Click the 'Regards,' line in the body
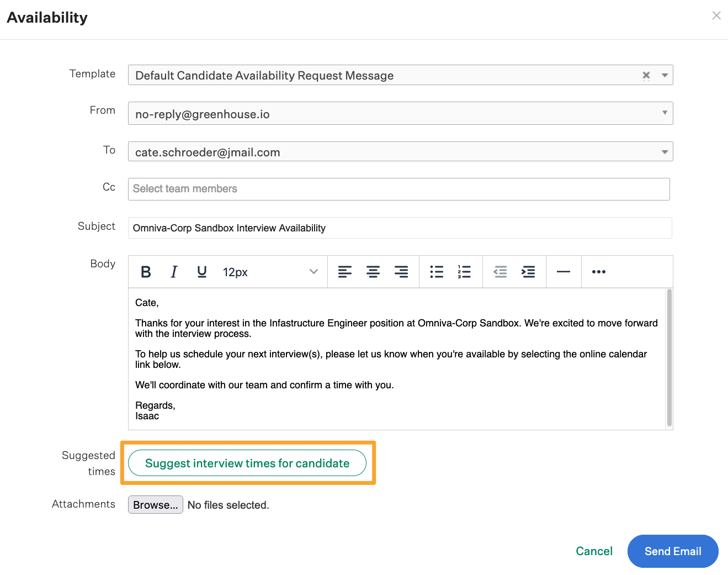This screenshot has height=575, width=728. pos(155,405)
